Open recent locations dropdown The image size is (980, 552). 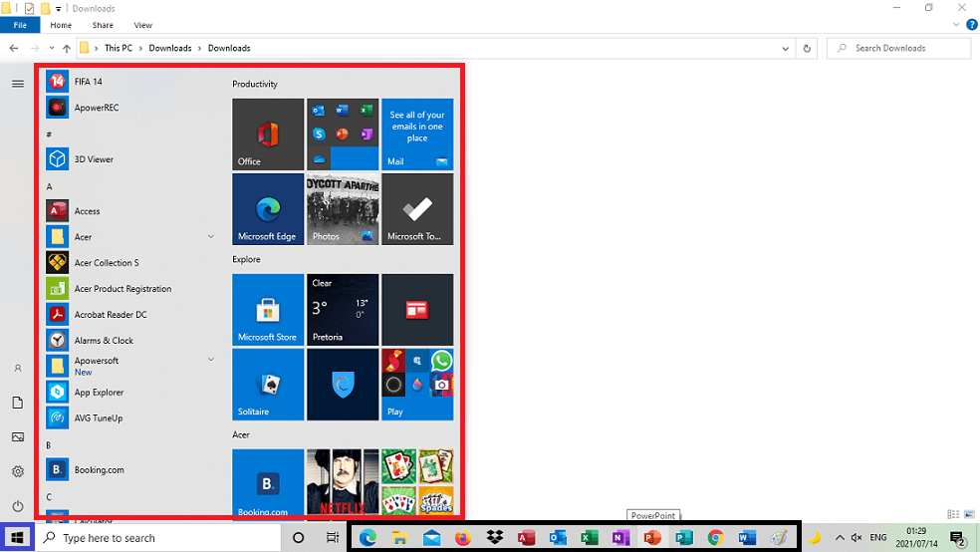[51, 48]
